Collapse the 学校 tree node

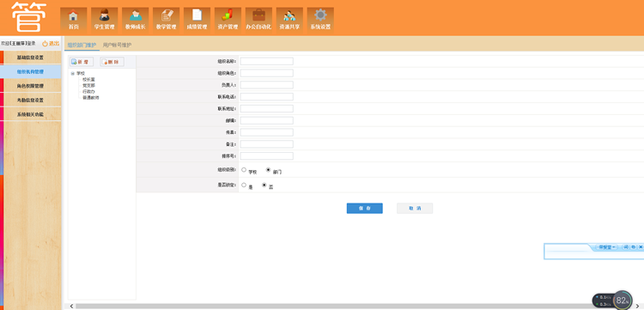tap(73, 74)
